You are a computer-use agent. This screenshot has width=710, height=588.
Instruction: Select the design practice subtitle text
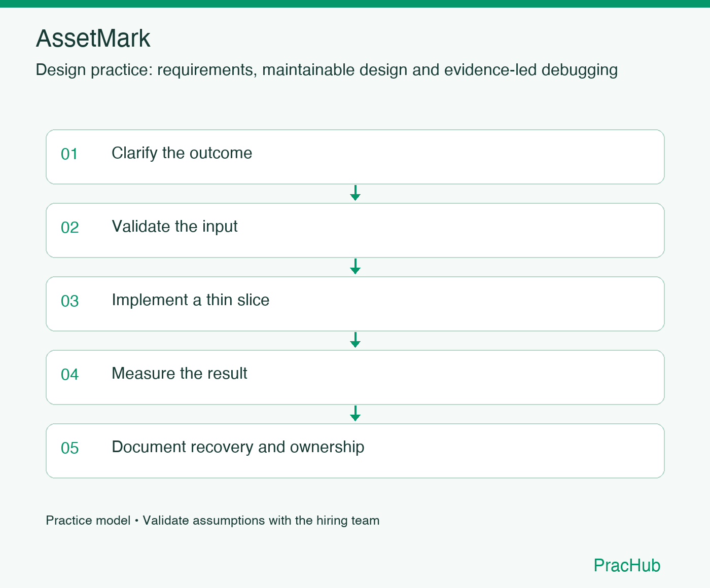(327, 70)
